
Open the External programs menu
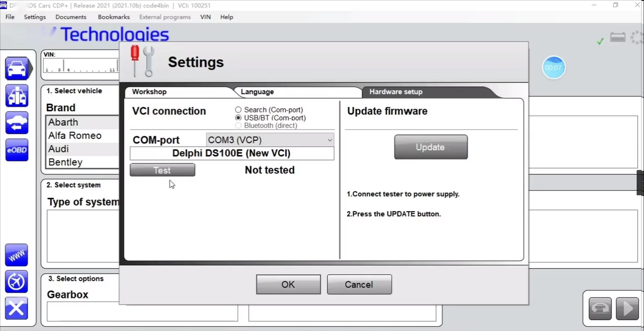point(165,17)
